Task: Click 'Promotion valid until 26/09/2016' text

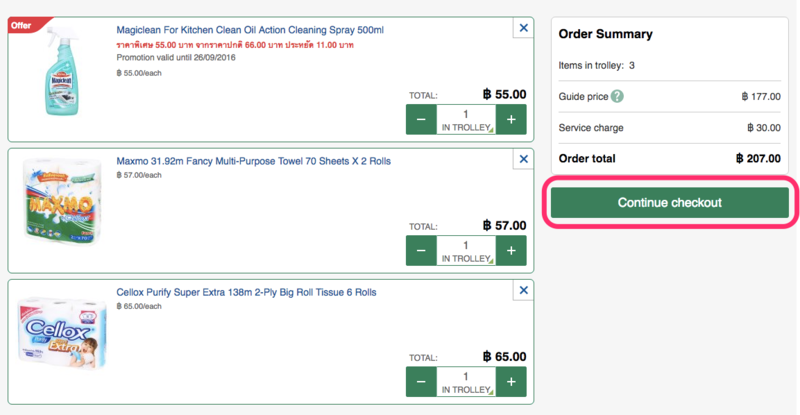Action: 176,58
